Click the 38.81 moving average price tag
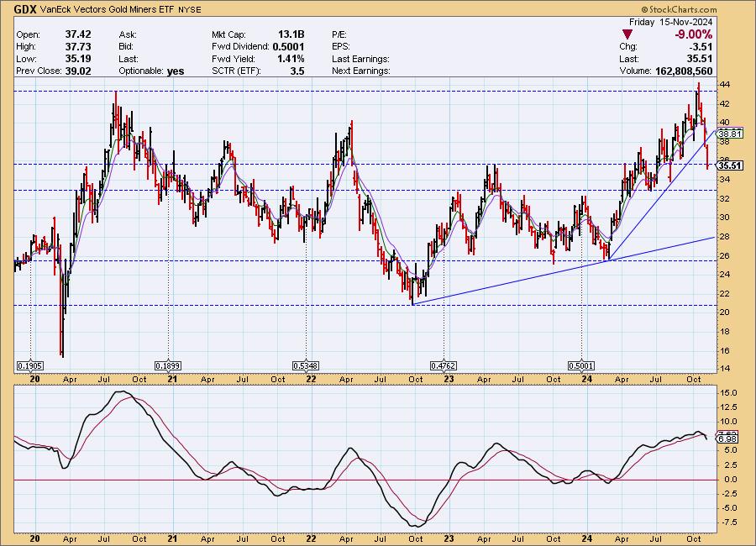 [x=729, y=134]
